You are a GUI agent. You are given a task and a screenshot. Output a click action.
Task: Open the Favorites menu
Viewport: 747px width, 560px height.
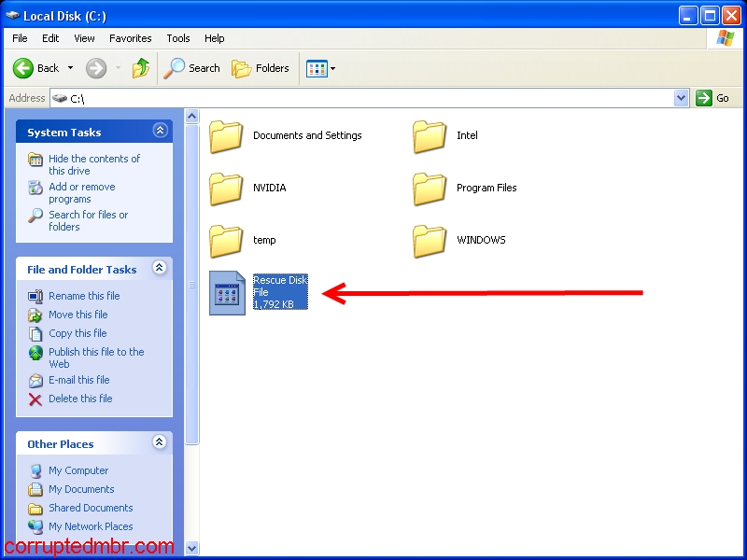130,38
